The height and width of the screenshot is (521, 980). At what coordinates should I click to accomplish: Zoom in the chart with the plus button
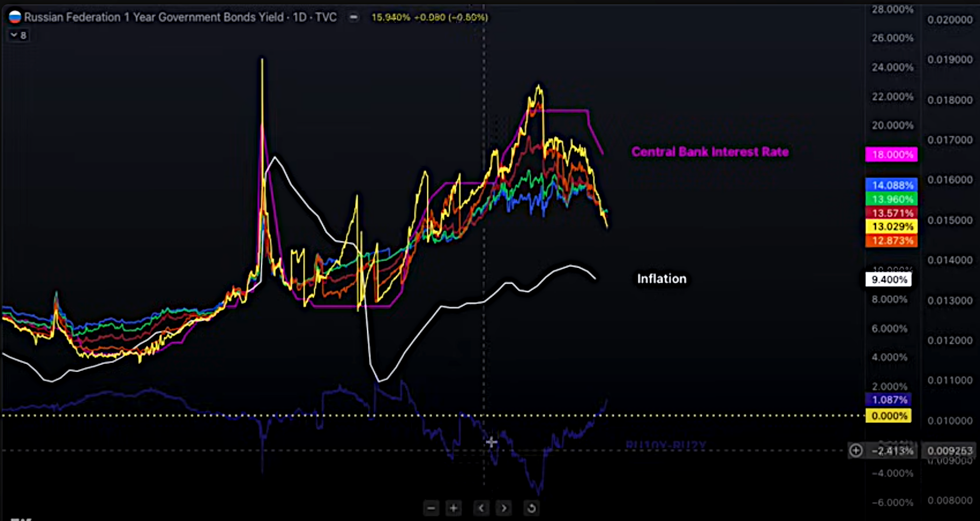tap(454, 508)
